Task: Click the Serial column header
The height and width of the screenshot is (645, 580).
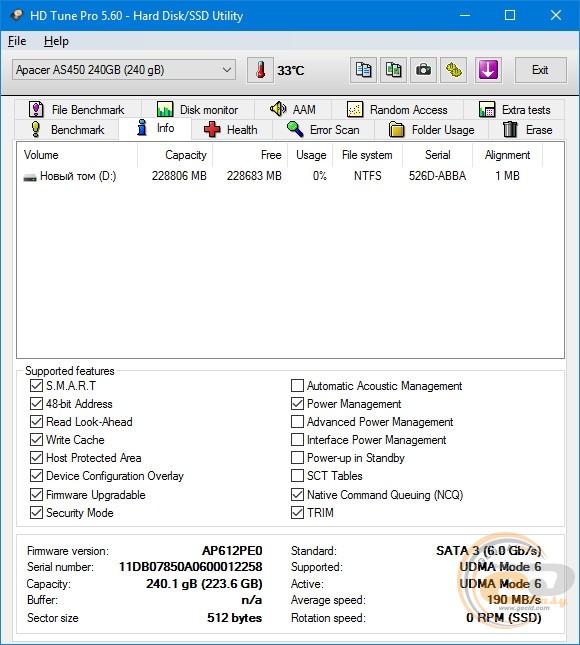Action: point(437,155)
